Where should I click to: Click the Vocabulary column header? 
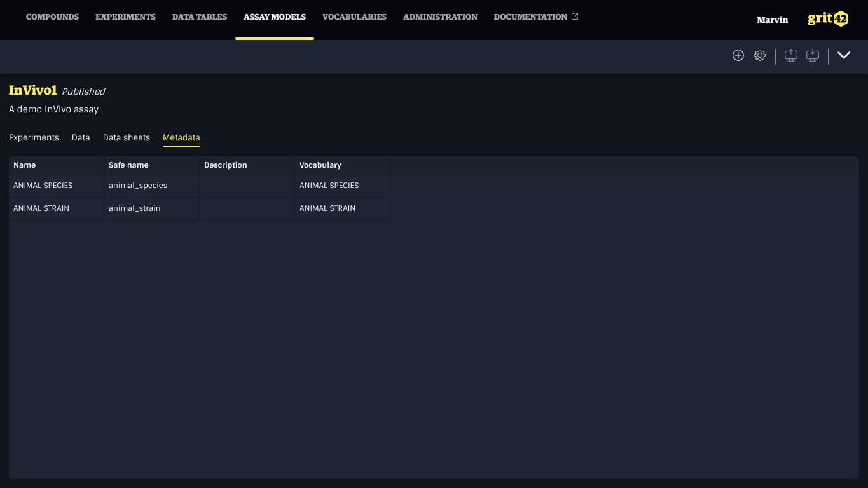coord(343,165)
